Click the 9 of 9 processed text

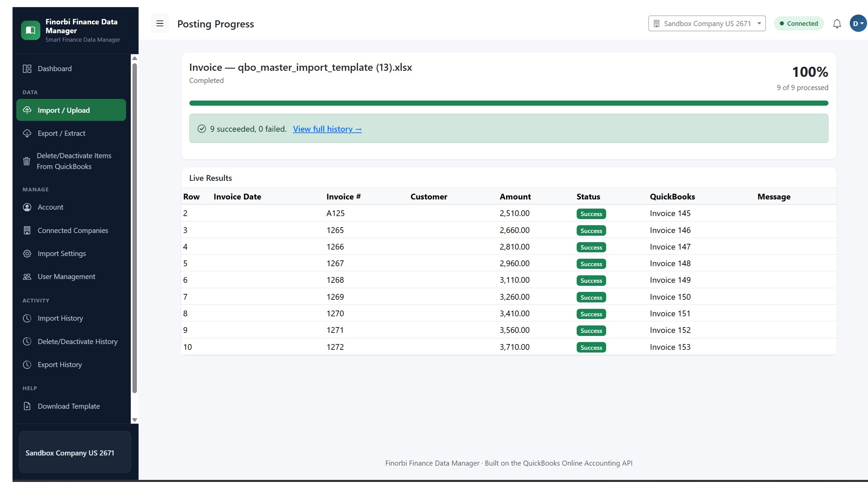click(x=802, y=88)
